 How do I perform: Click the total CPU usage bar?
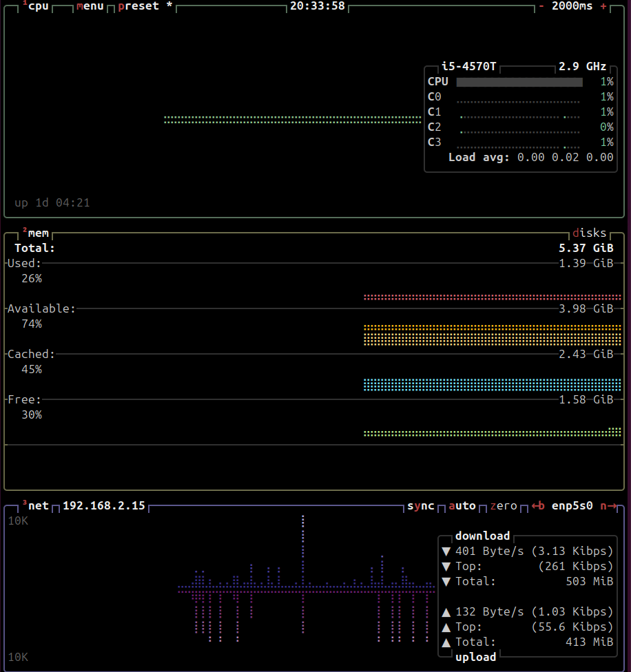click(519, 82)
